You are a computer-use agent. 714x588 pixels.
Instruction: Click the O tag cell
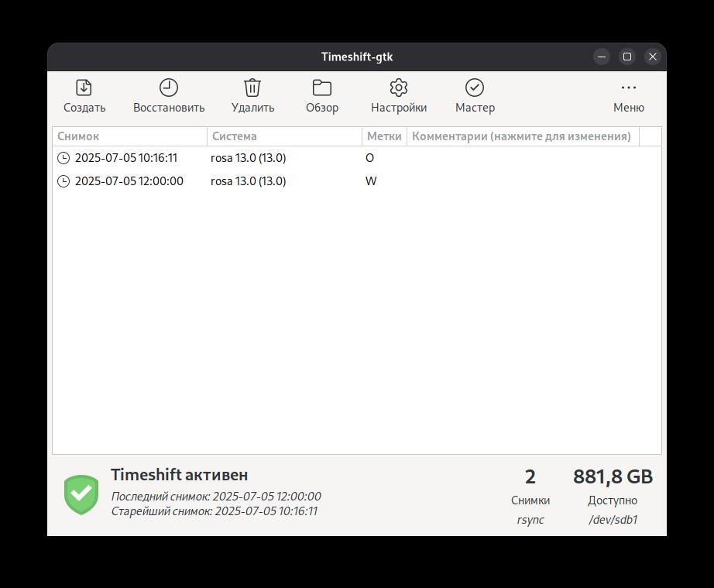369,158
